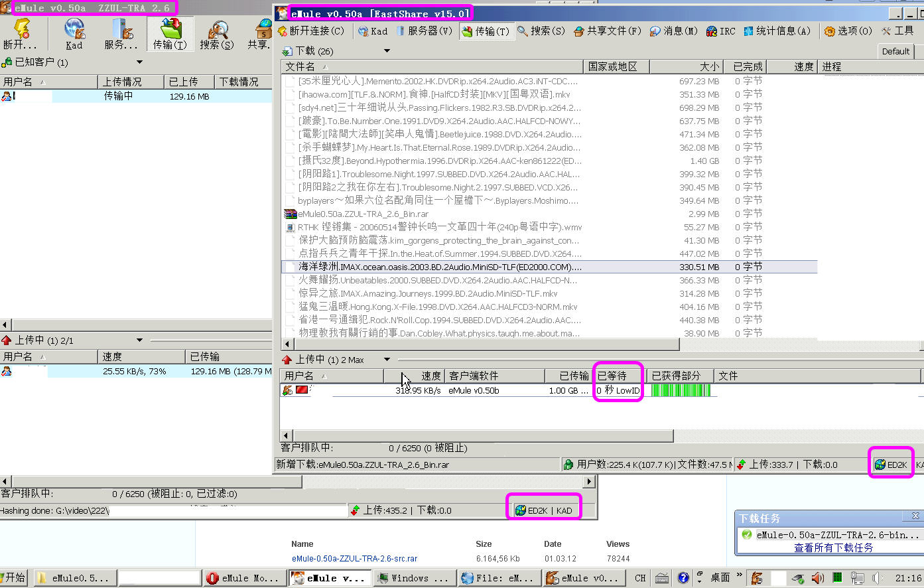Sort downloads by 文件名 column header
The height and width of the screenshot is (588, 924).
432,66
